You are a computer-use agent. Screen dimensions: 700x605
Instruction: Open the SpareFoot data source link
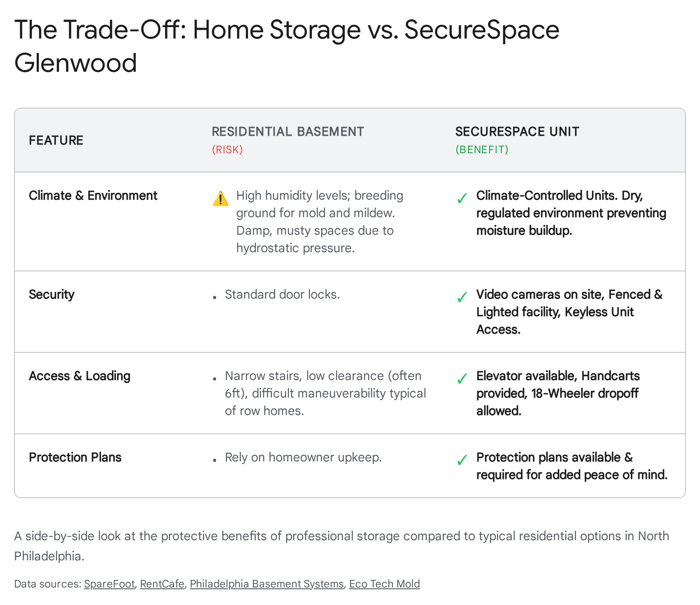(109, 584)
